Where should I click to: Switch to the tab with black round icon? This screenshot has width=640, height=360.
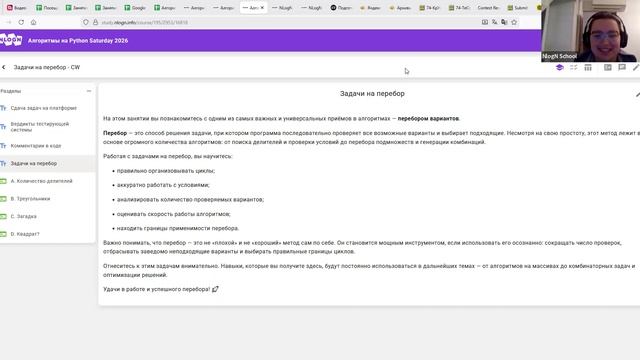pyautogui.click(x=341, y=7)
